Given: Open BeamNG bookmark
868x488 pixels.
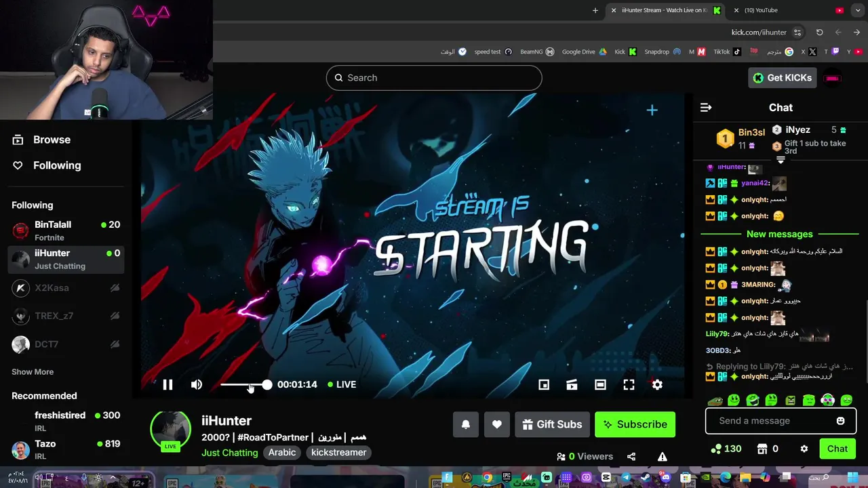Looking at the screenshot, I should pyautogui.click(x=537, y=52).
